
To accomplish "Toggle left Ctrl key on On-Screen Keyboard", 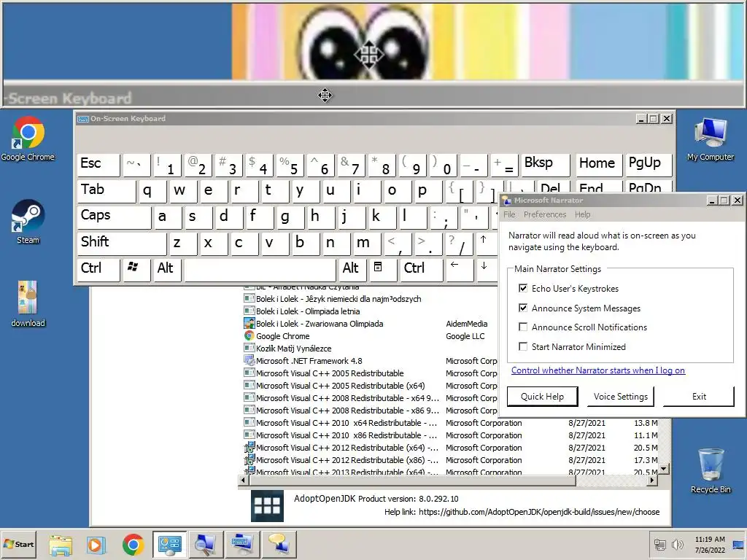I will (98, 269).
